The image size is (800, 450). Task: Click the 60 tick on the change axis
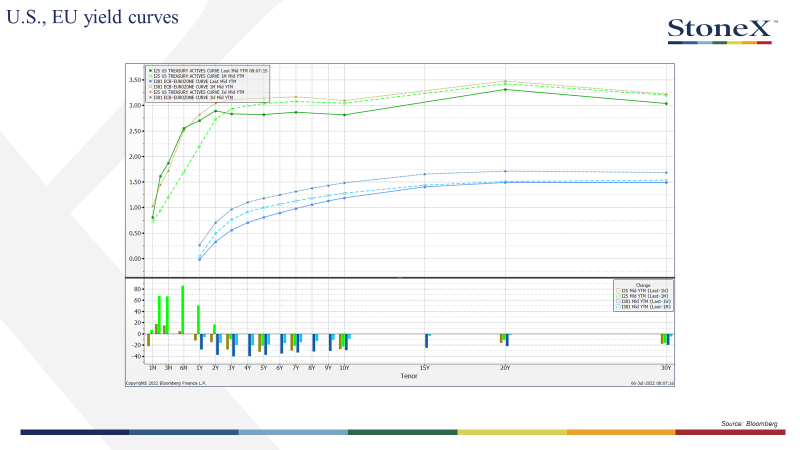point(137,300)
